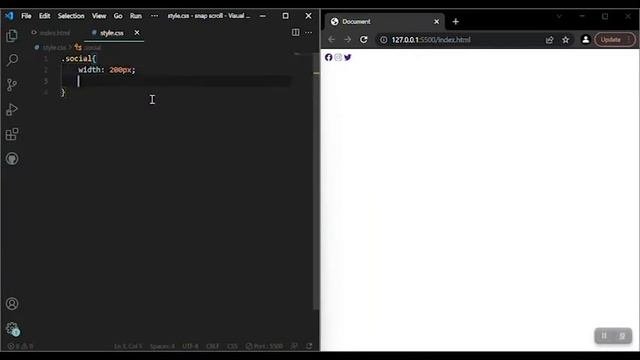
Task: Click the browser address bar URL
Action: pyautogui.click(x=431, y=40)
